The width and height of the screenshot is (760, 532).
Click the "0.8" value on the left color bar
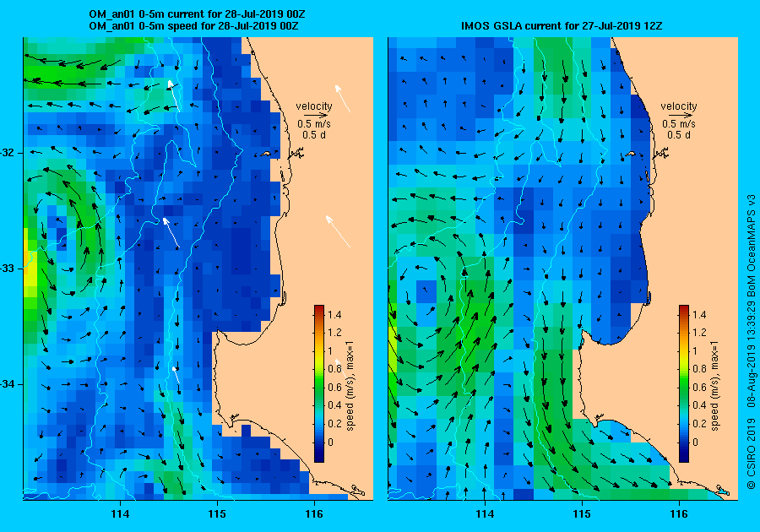tap(334, 369)
